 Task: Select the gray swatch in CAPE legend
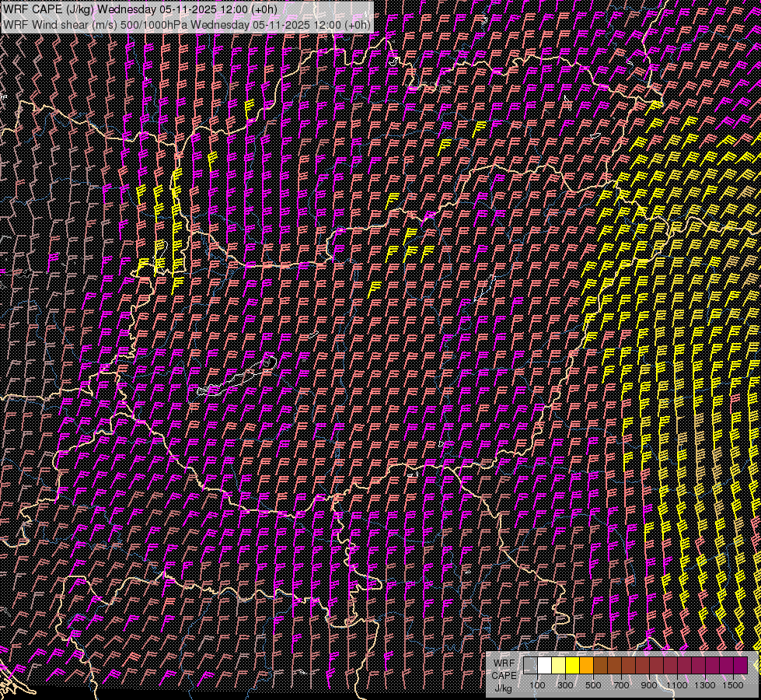530,666
